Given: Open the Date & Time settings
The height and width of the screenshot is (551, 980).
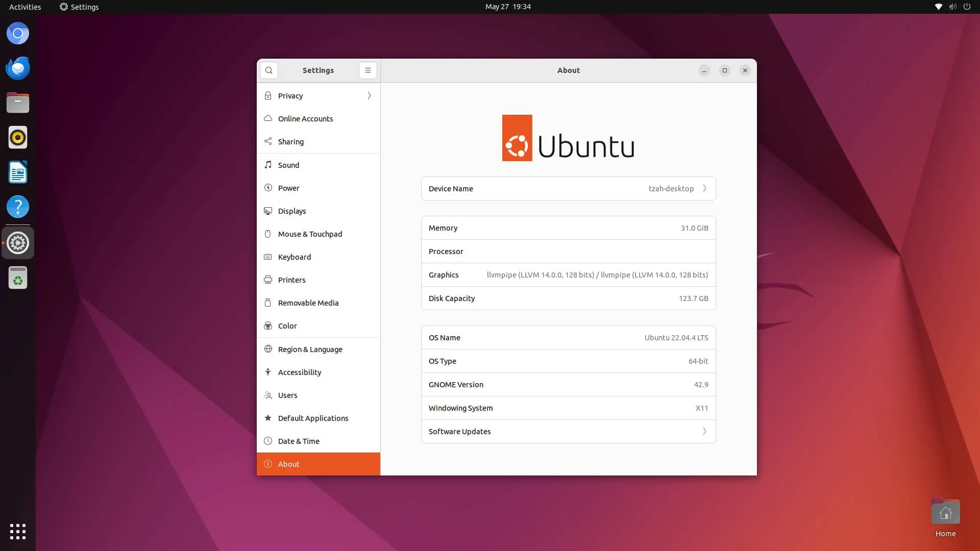Looking at the screenshot, I should tap(299, 441).
